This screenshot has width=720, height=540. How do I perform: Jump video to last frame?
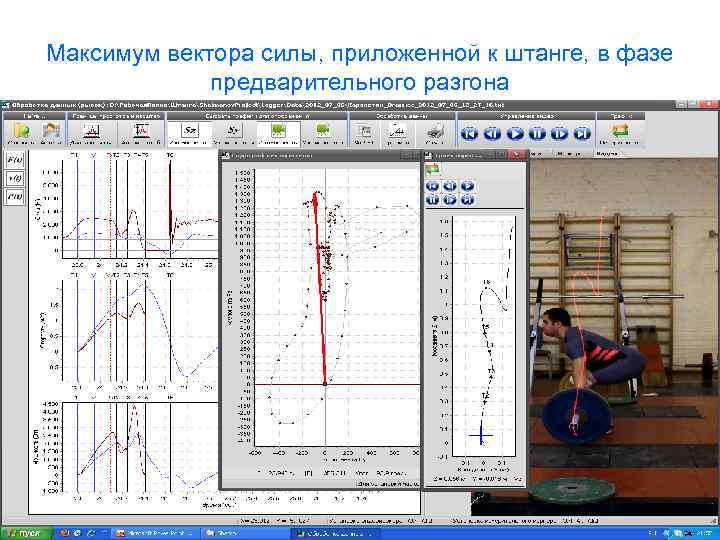pyautogui.click(x=582, y=134)
